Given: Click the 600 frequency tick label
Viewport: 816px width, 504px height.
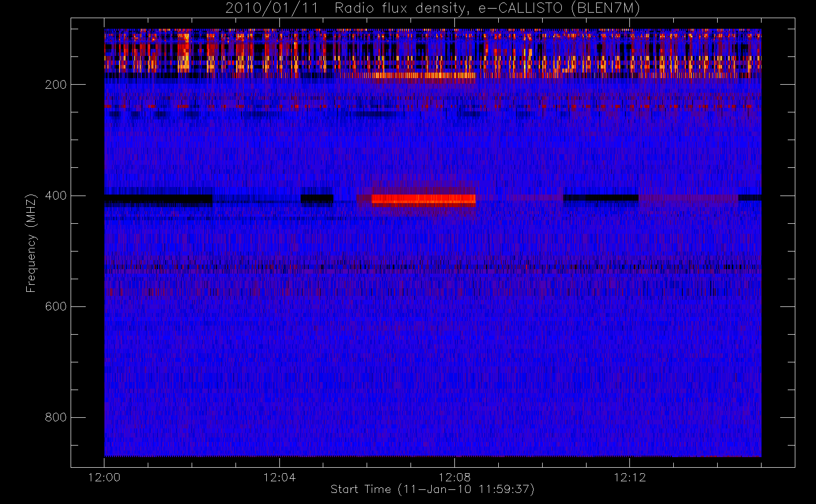Looking at the screenshot, I should click(x=55, y=306).
